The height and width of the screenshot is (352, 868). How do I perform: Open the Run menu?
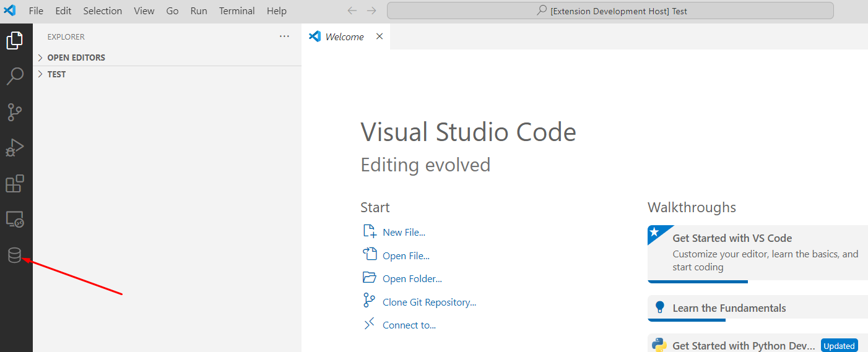199,11
